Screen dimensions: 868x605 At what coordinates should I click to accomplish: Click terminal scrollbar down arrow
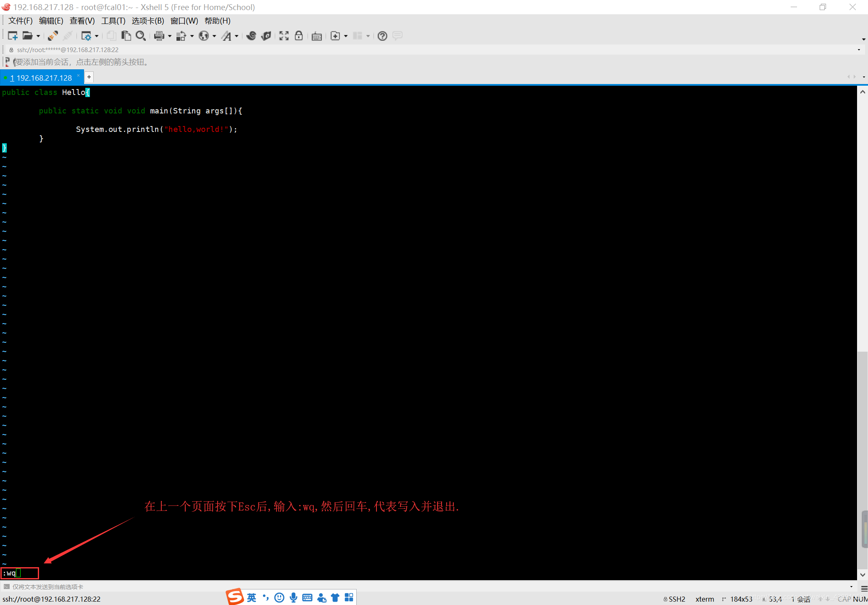coord(863,575)
